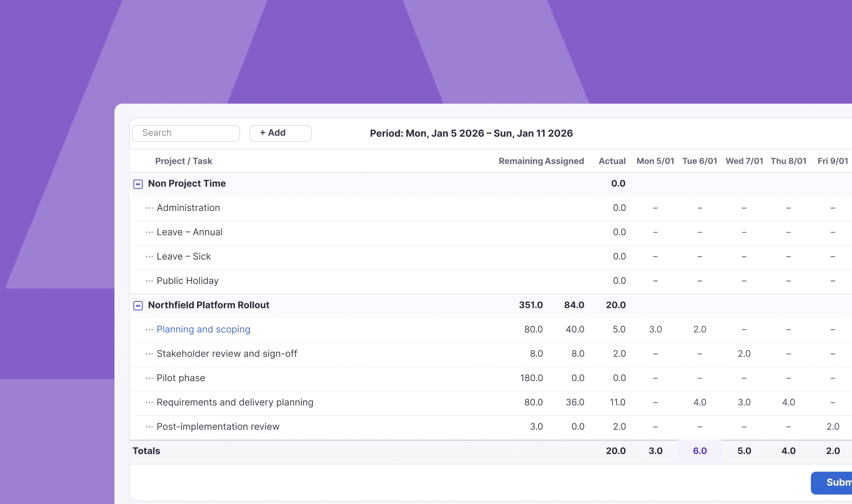Click the Non Project Time group title

tap(187, 184)
